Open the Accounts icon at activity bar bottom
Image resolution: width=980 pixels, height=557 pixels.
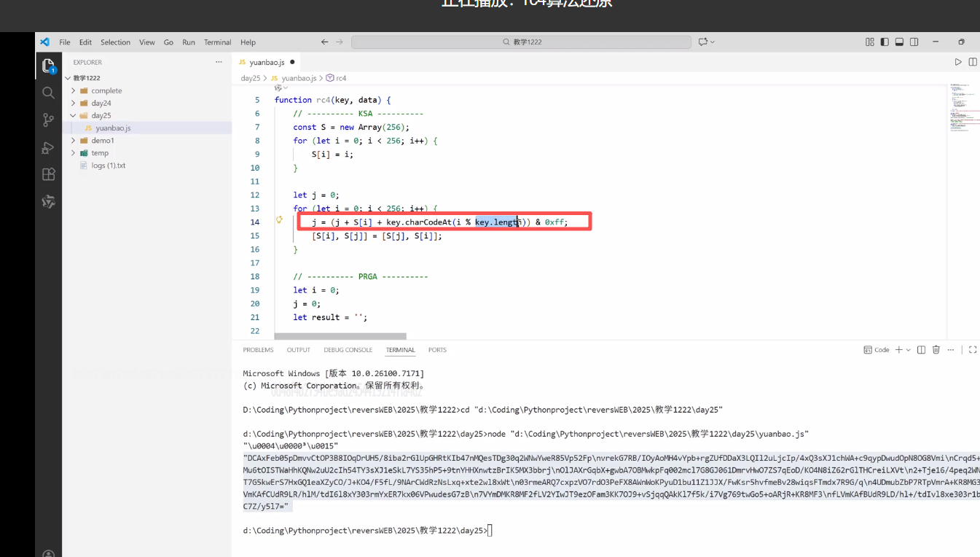(x=48, y=553)
